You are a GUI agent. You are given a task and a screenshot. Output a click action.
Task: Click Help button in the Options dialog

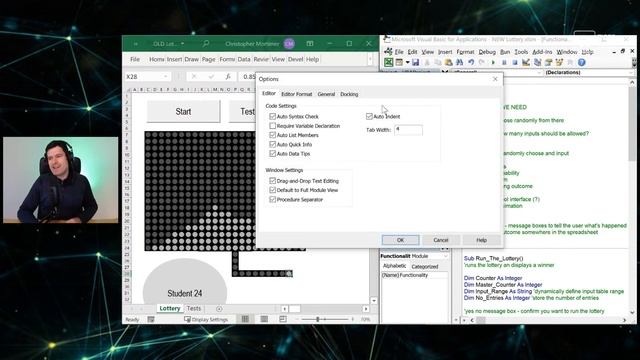point(482,240)
